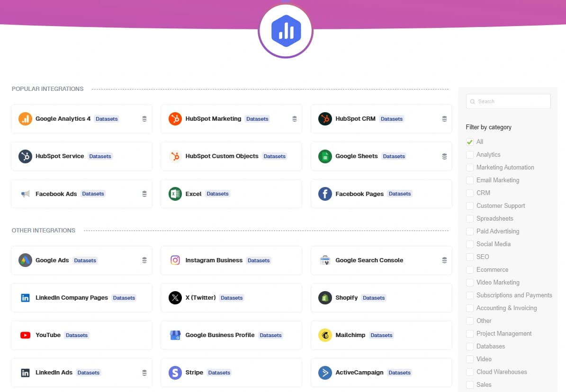This screenshot has height=392, width=566.
Task: Click the Shopify bag icon
Action: [325, 298]
